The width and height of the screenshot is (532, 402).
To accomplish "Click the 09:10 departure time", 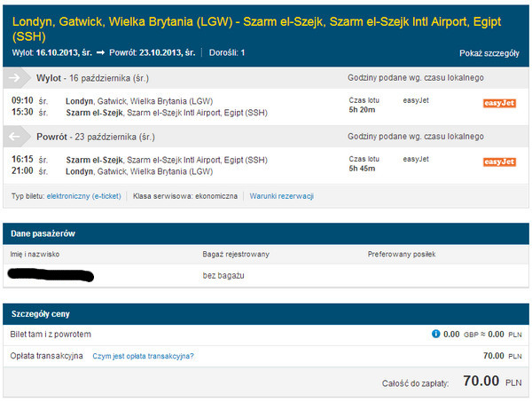I will (22, 100).
